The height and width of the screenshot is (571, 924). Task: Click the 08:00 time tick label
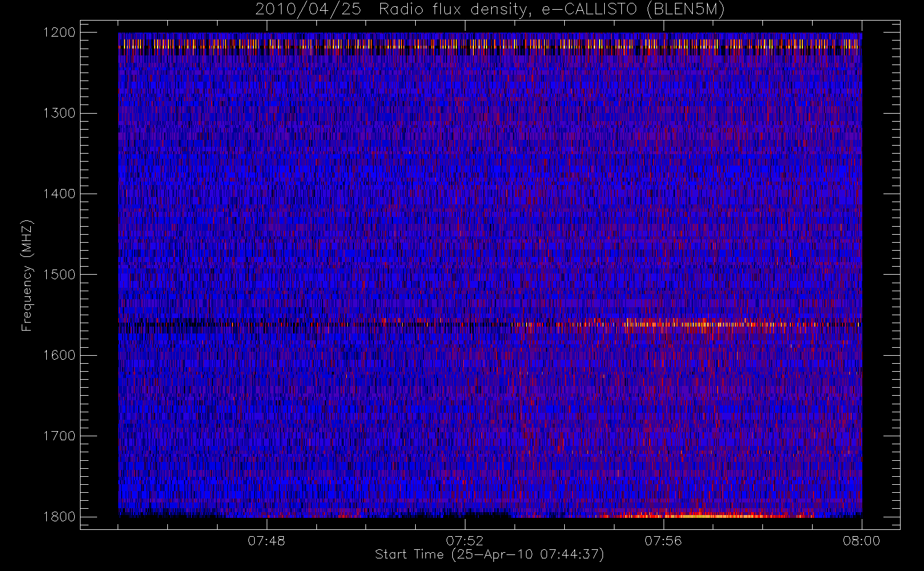coord(861,541)
